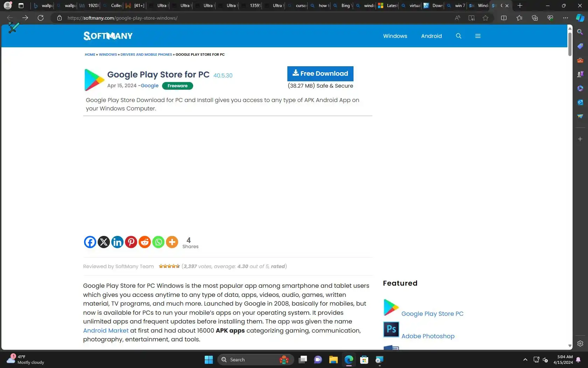Open browser Collections

pos(534,18)
